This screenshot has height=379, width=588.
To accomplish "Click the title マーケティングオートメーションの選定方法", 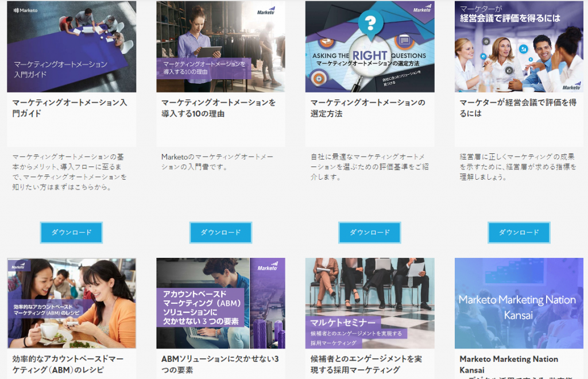I will [368, 108].
